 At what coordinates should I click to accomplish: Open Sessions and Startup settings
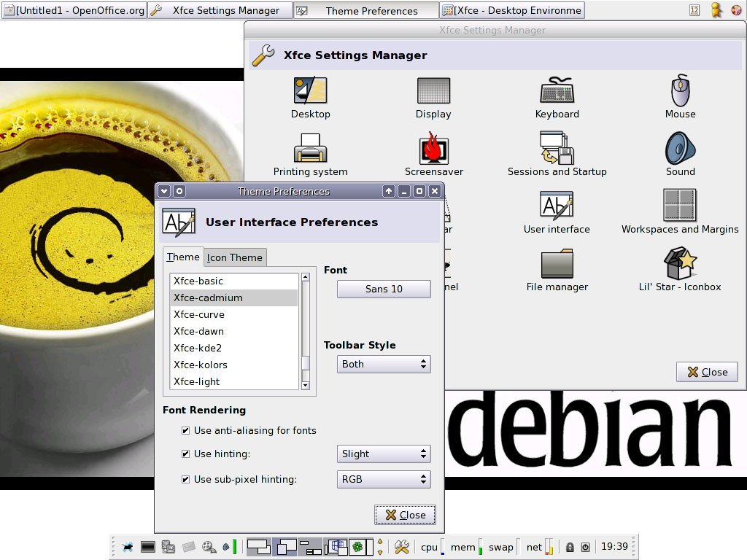(557, 155)
